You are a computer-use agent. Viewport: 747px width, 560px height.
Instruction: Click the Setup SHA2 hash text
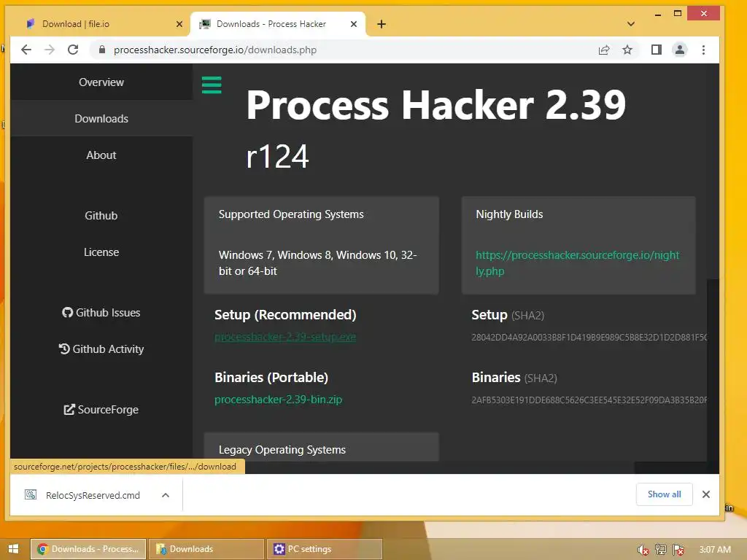click(589, 337)
